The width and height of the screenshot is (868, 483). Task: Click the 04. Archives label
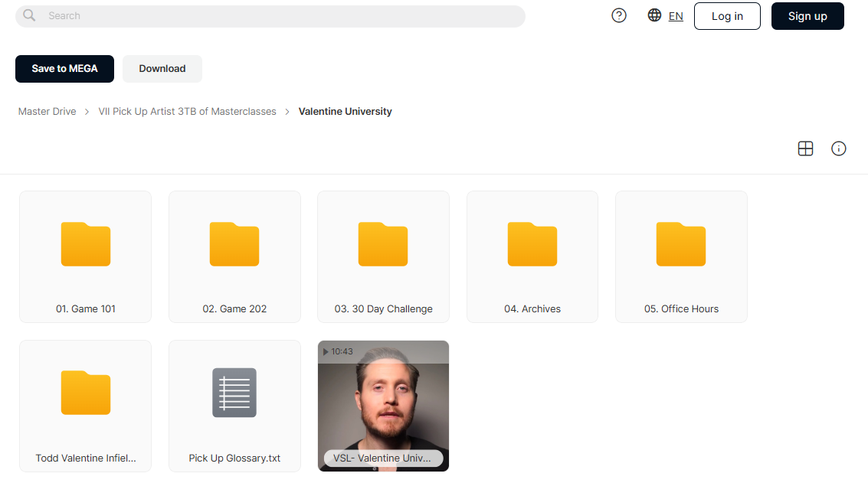(532, 308)
